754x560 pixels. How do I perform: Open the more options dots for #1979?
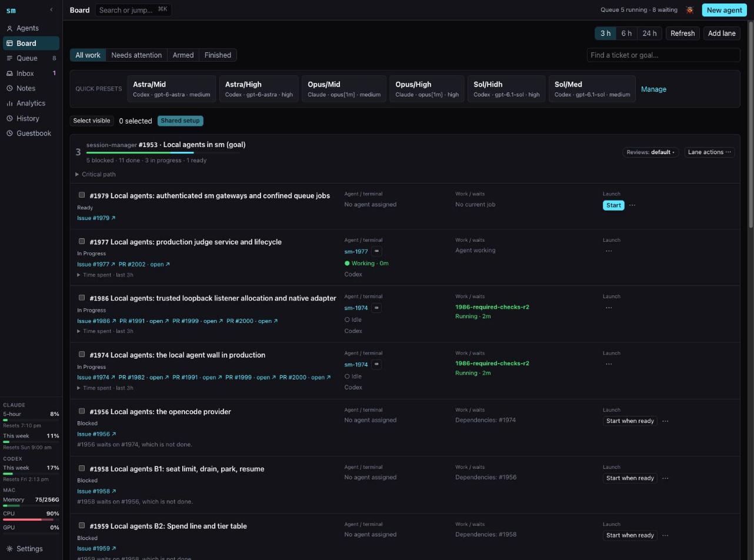coord(632,205)
